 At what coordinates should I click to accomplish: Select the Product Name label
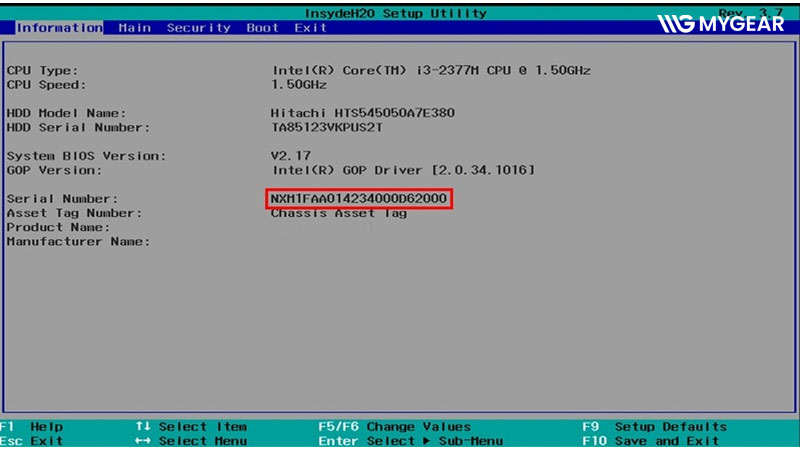58,227
